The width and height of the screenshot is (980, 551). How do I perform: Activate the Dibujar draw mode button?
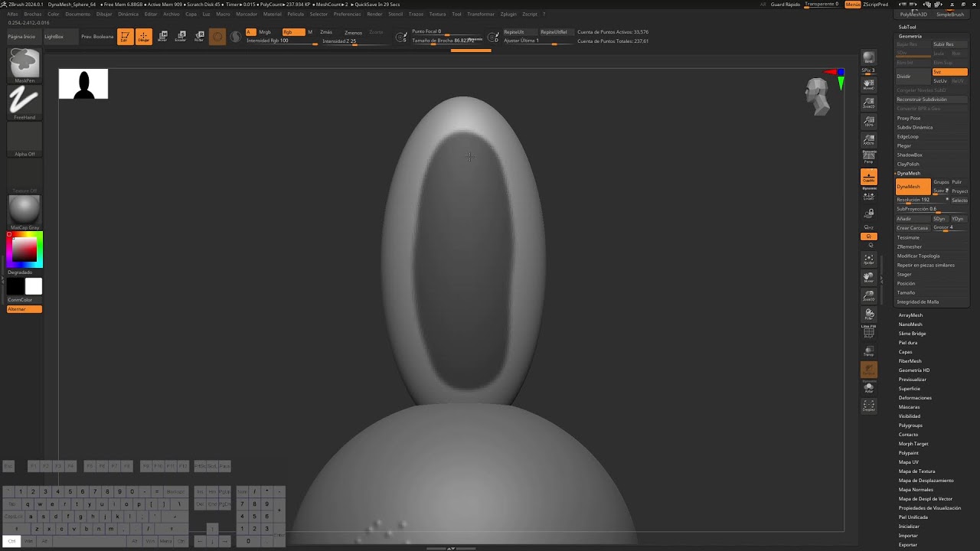click(143, 37)
